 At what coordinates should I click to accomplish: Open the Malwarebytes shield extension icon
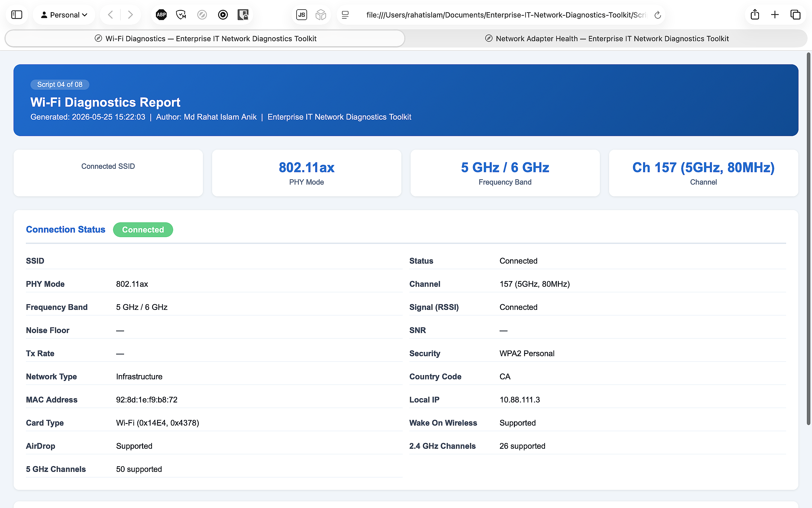181,15
